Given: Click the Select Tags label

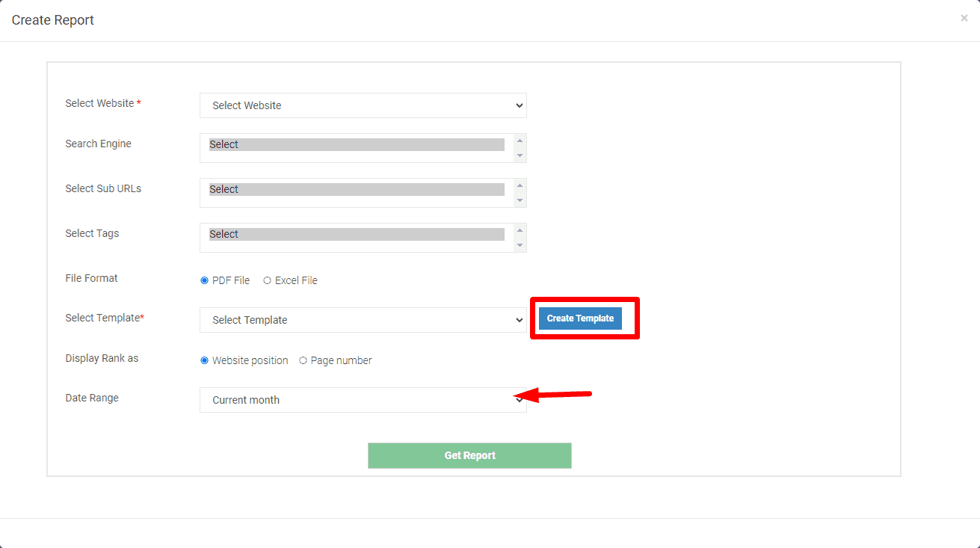Looking at the screenshot, I should tap(92, 233).
